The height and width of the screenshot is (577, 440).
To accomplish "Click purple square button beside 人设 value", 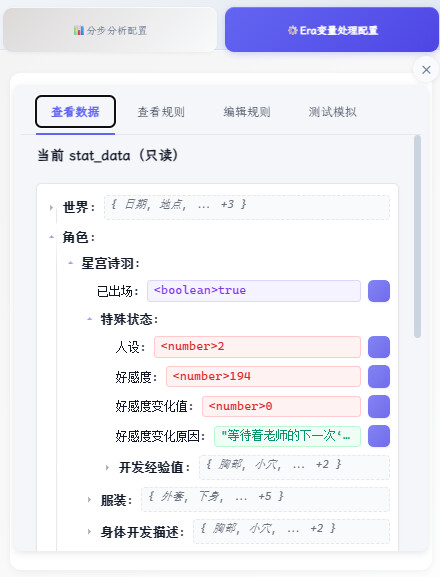I will [x=379, y=347].
